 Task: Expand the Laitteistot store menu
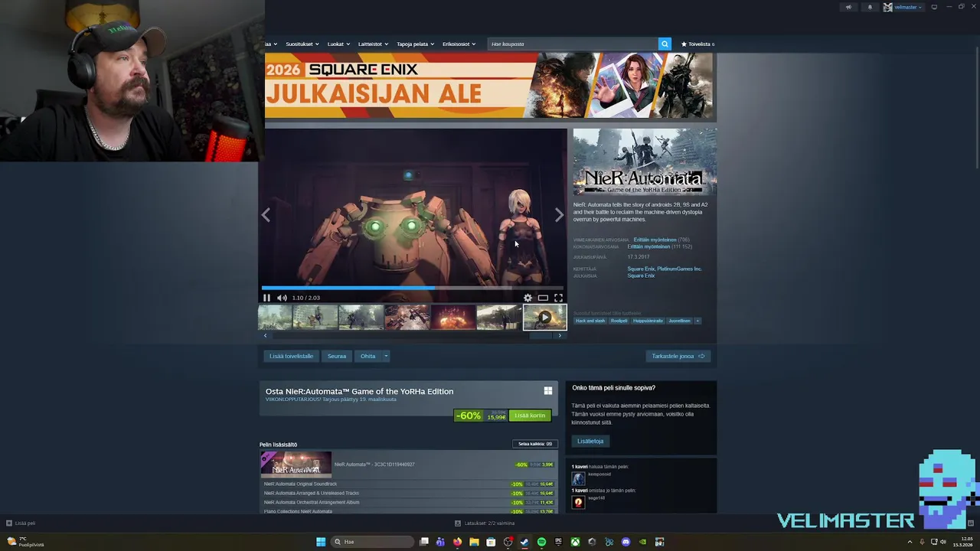[373, 44]
